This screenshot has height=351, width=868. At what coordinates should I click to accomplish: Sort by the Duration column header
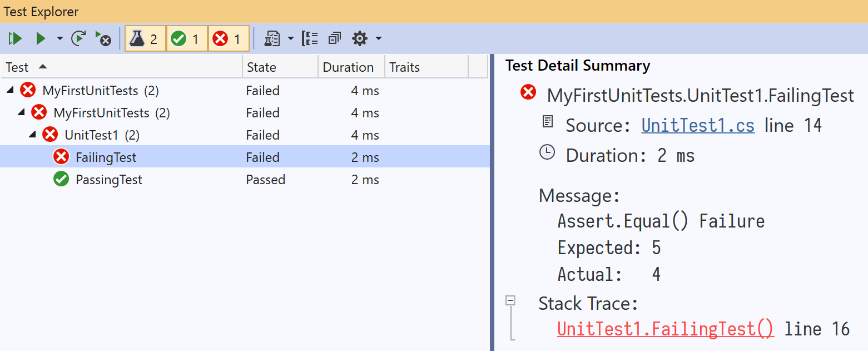pos(351,67)
